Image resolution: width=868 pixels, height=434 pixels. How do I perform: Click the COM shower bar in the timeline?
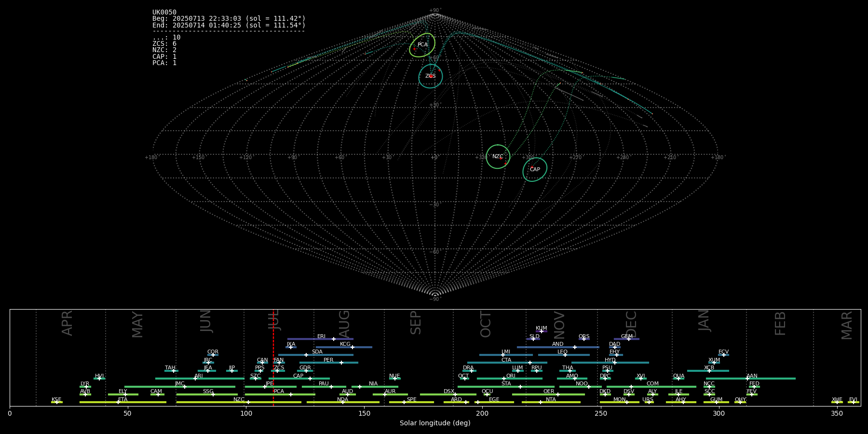coord(651,386)
